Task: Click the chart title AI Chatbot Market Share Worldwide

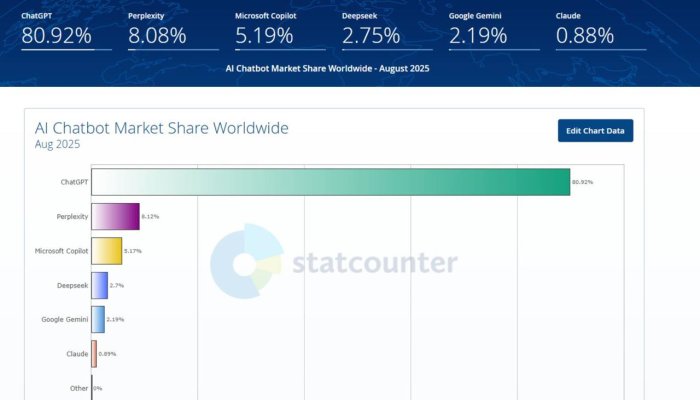Action: point(162,128)
